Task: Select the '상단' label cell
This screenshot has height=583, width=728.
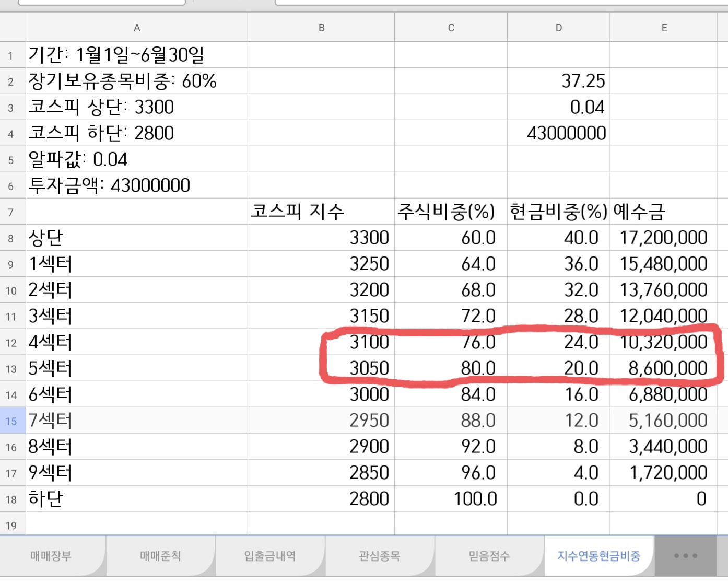Action: [137, 238]
